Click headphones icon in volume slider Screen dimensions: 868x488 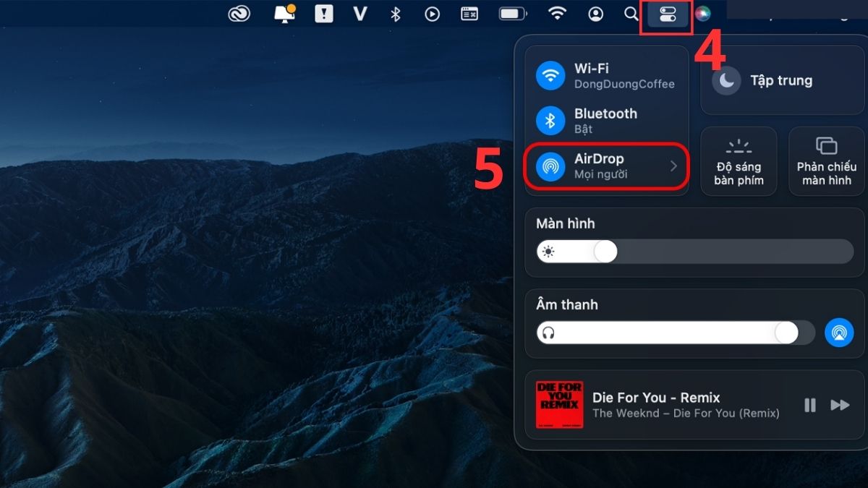tap(548, 333)
